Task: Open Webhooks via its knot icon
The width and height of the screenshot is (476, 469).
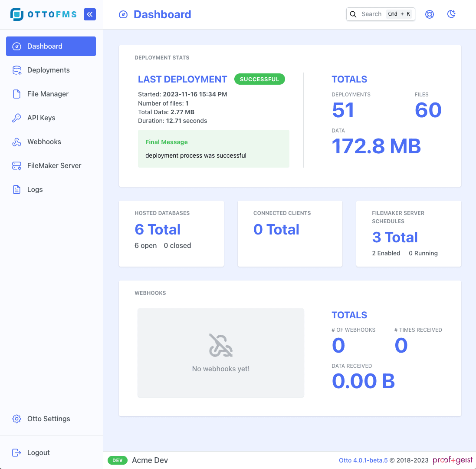Action: click(17, 142)
